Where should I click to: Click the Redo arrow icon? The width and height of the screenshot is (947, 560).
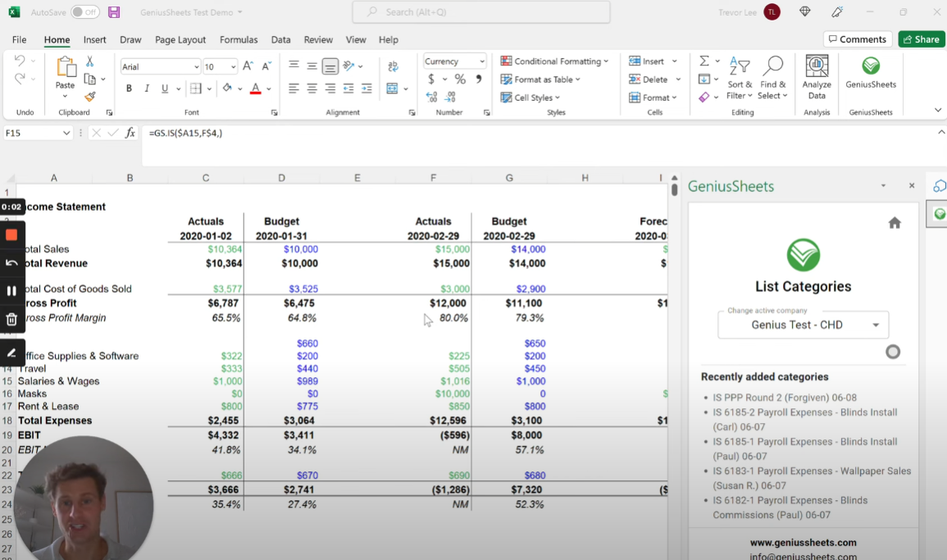(x=20, y=79)
